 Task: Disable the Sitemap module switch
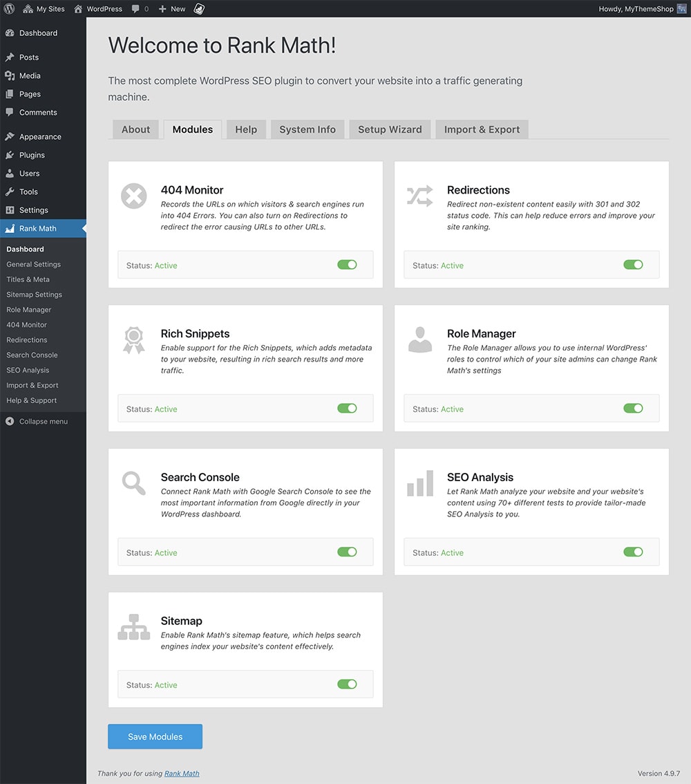tap(347, 684)
